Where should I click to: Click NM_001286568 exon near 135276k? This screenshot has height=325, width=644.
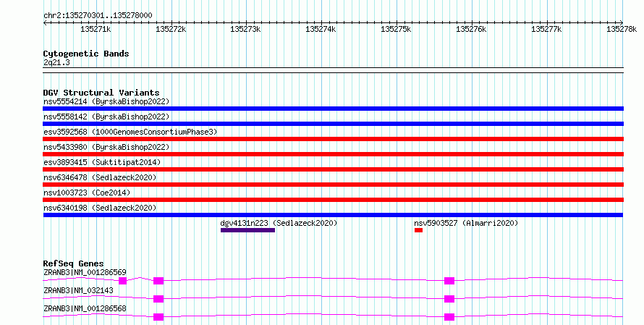tap(449, 317)
